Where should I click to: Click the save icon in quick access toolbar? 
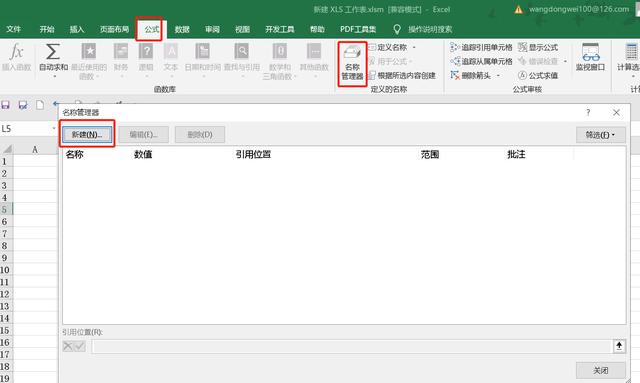(5, 105)
